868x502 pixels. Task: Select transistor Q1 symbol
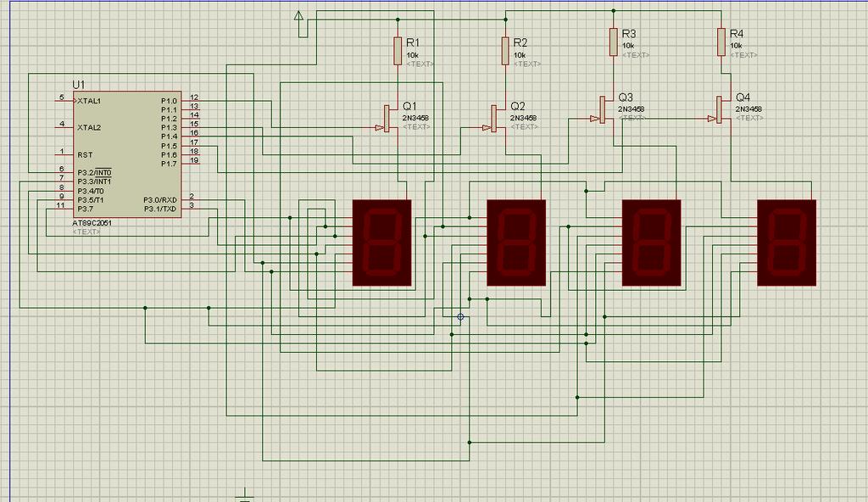[x=388, y=119]
